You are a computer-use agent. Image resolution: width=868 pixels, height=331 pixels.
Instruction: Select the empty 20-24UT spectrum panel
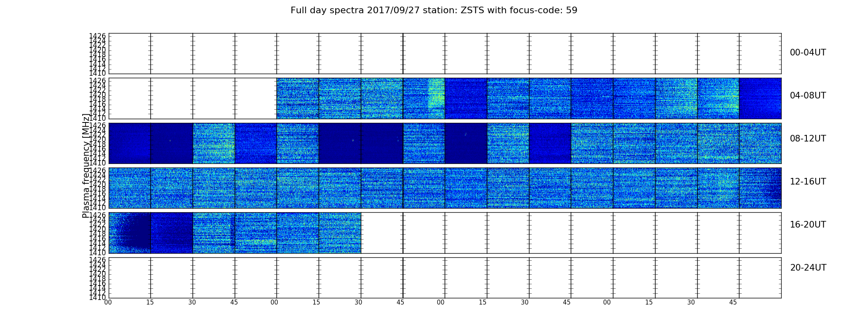coord(445,278)
